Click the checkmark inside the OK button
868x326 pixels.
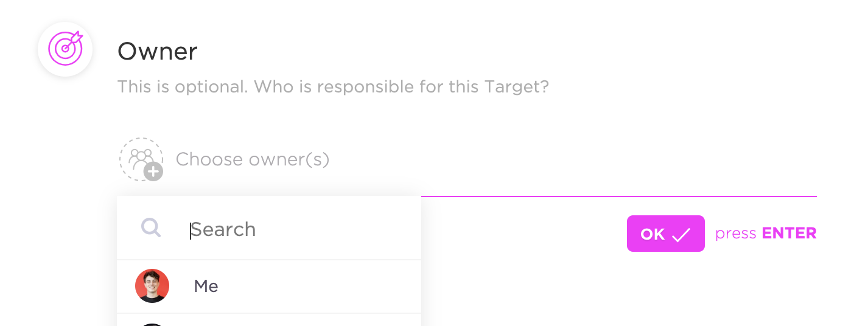(681, 234)
